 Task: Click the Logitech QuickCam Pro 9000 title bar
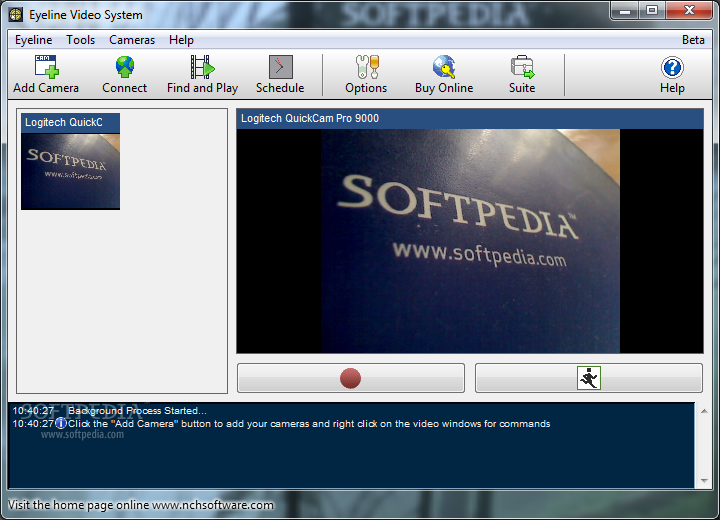470,119
